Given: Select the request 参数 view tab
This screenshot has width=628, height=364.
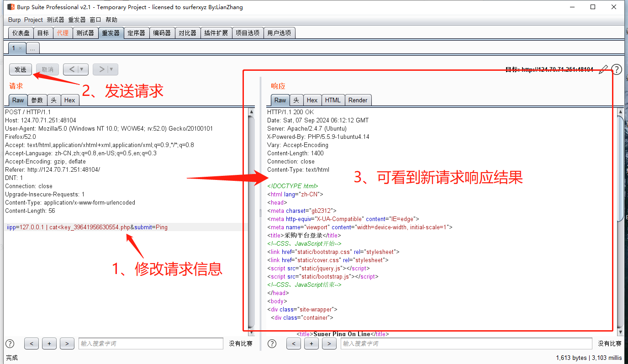Looking at the screenshot, I should point(37,100).
